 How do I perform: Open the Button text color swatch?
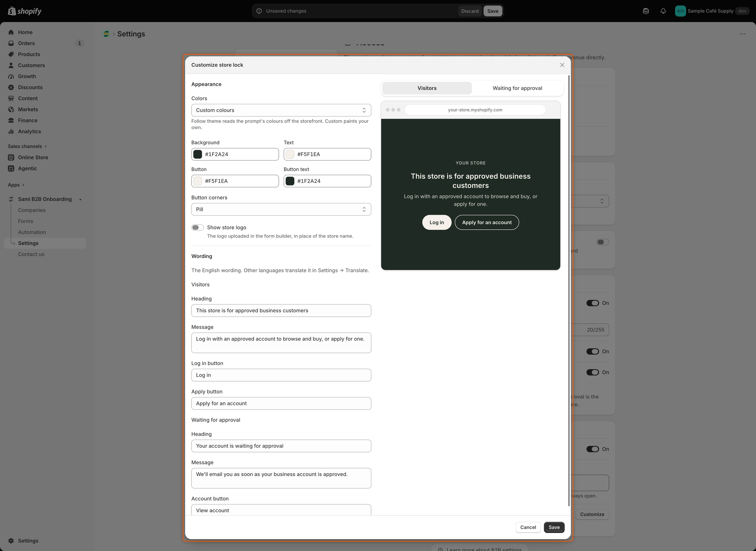click(x=290, y=181)
